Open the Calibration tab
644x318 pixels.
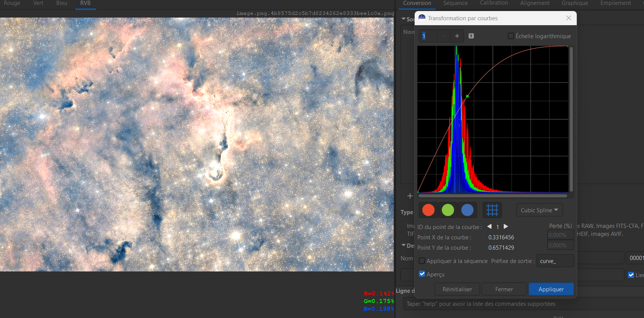coord(494,3)
